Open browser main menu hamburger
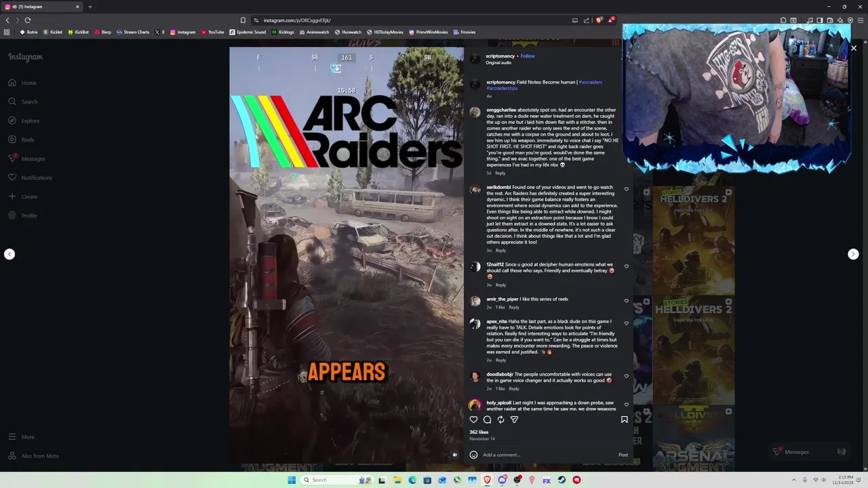The image size is (868, 488). coord(860,20)
